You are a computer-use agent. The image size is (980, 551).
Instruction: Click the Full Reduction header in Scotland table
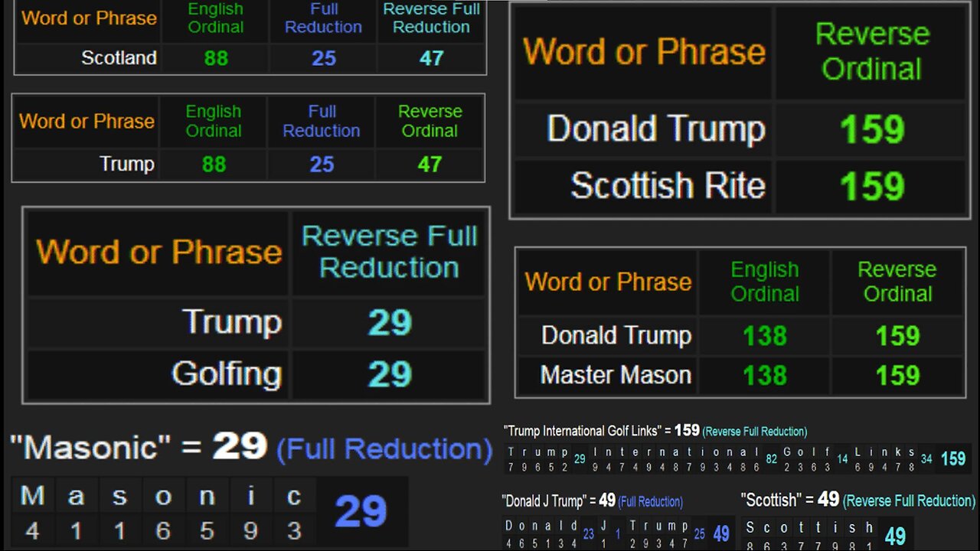point(323,18)
